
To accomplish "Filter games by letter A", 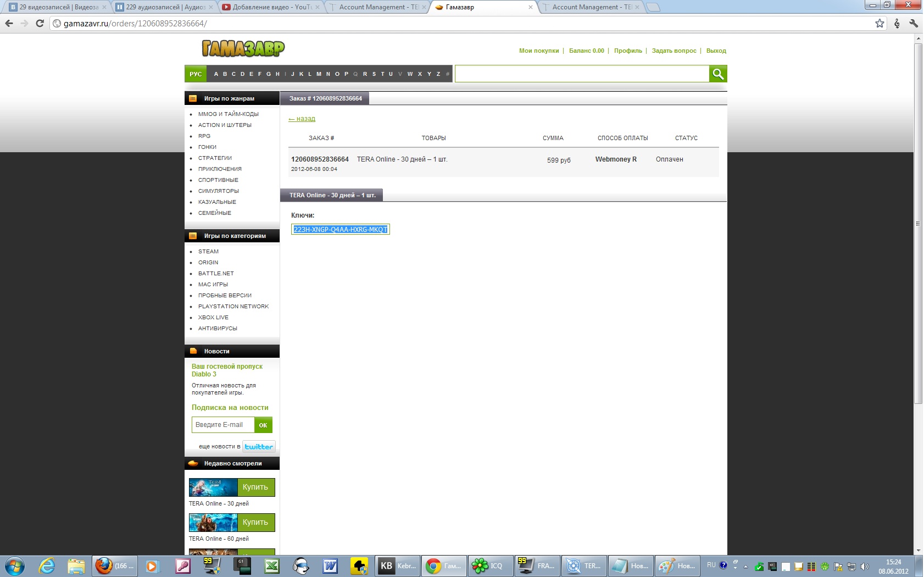I will [x=216, y=74].
